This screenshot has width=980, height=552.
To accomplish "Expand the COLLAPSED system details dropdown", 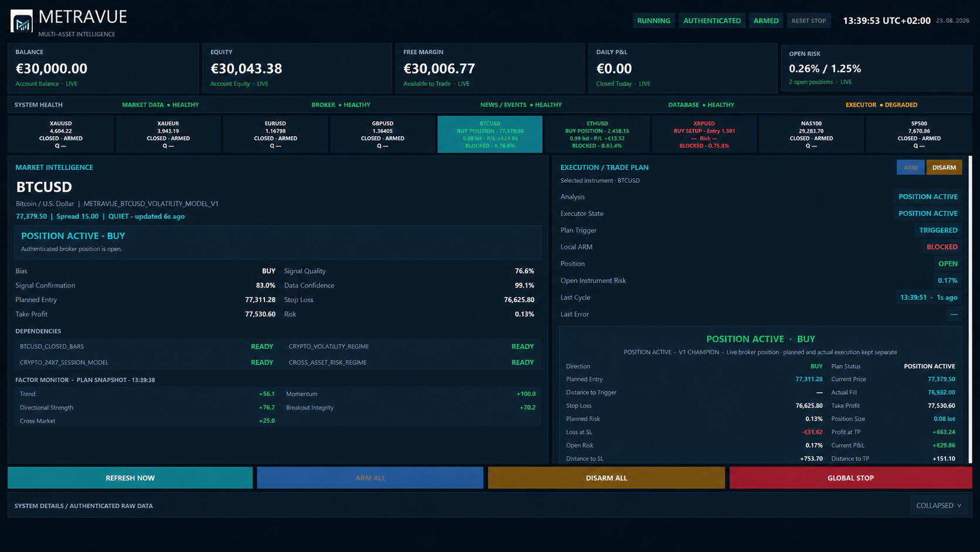I will coord(939,505).
